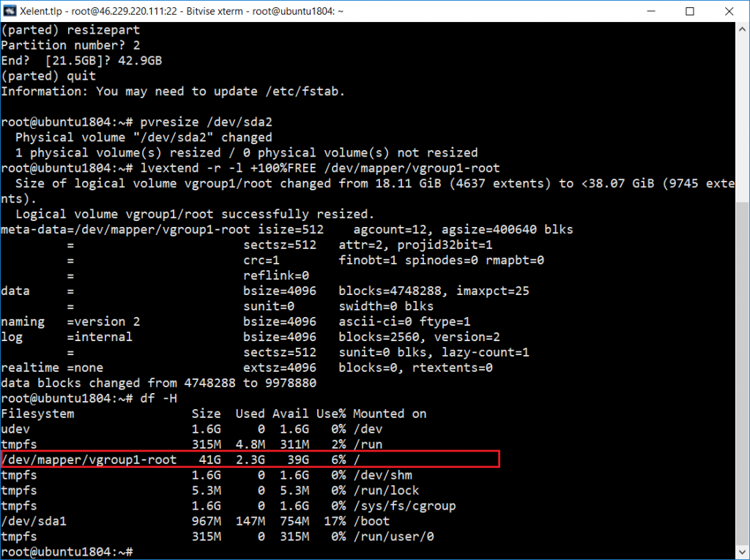Click the 'Filesystem' column header
The width and height of the screenshot is (750, 560).
click(x=37, y=414)
